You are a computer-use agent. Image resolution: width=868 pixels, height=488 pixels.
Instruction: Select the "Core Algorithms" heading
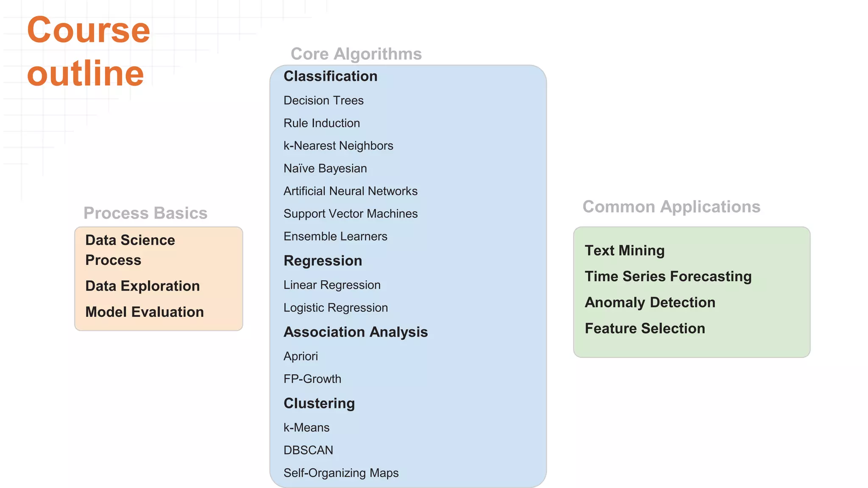click(x=356, y=54)
